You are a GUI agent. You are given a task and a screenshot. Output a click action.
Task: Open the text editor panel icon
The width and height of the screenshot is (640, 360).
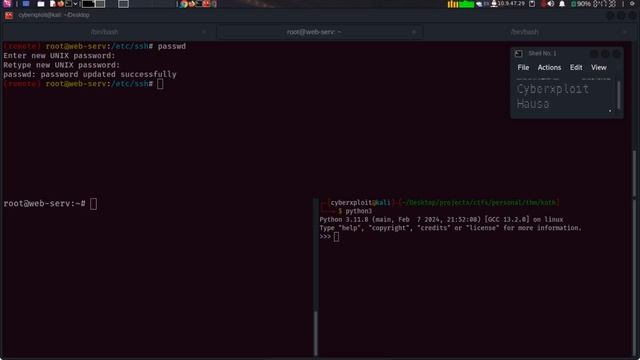click(x=53, y=4)
